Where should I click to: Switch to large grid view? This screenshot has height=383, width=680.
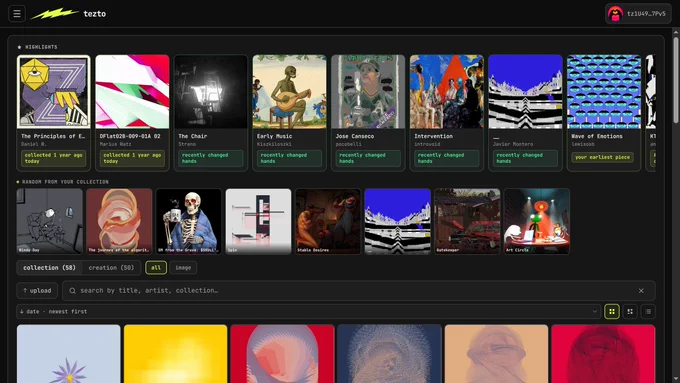point(611,311)
